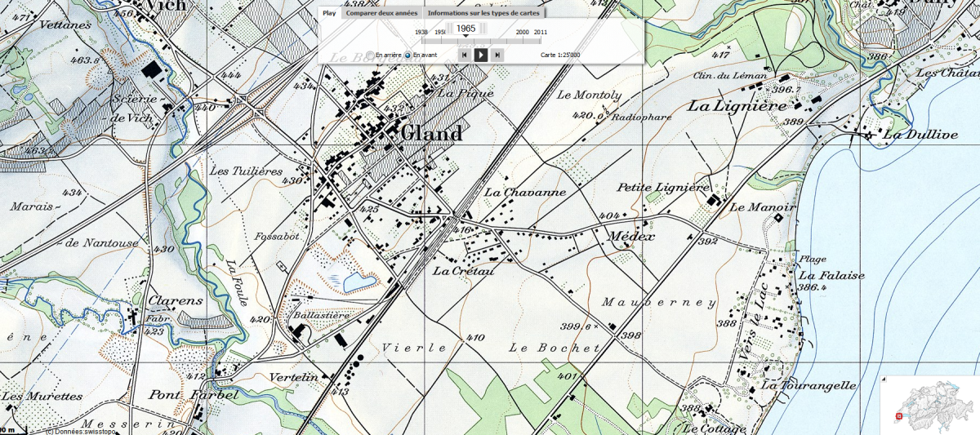Click the 2000 label on the timeline
This screenshot has height=435, width=980.
[x=522, y=32]
